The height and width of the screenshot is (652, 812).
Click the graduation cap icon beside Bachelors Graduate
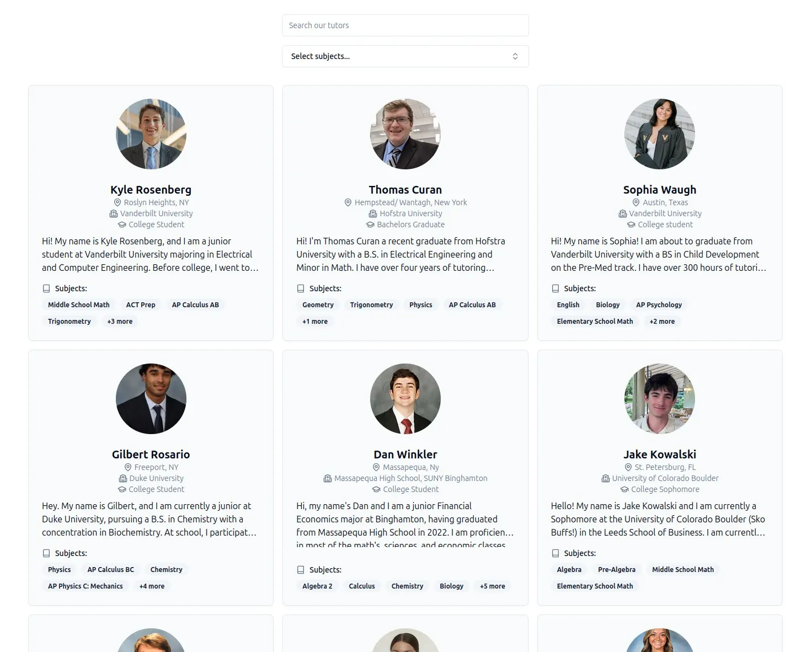coord(370,225)
